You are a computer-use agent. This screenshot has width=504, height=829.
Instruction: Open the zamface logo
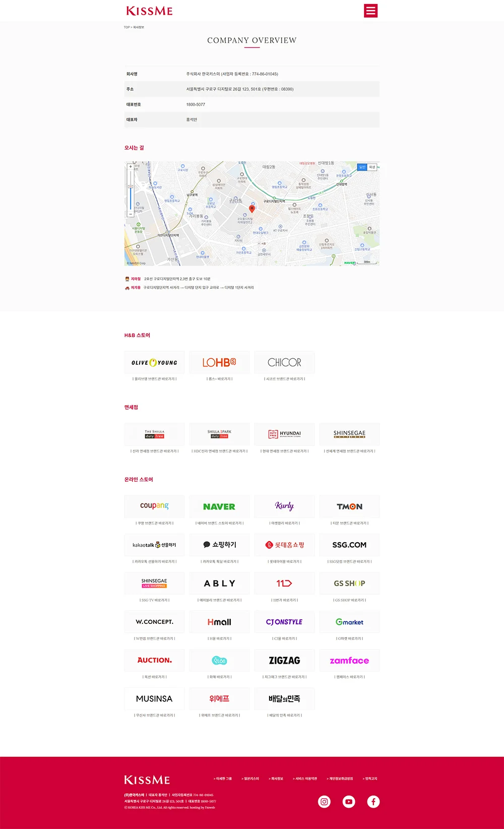coord(349,660)
